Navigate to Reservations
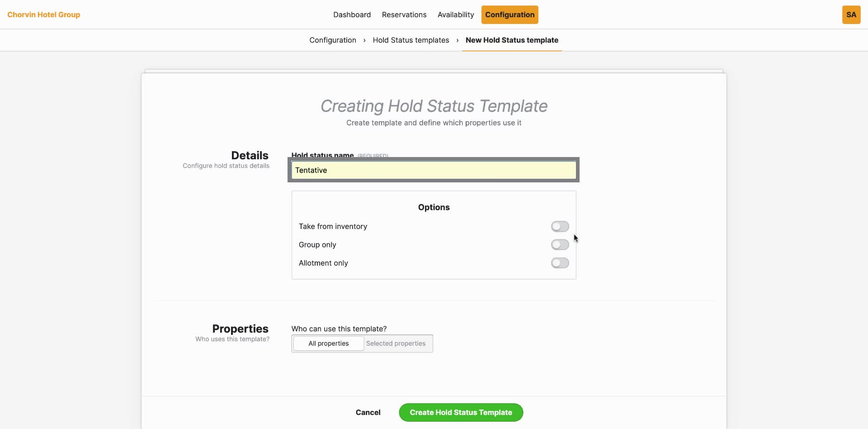The image size is (868, 429). 404,14
